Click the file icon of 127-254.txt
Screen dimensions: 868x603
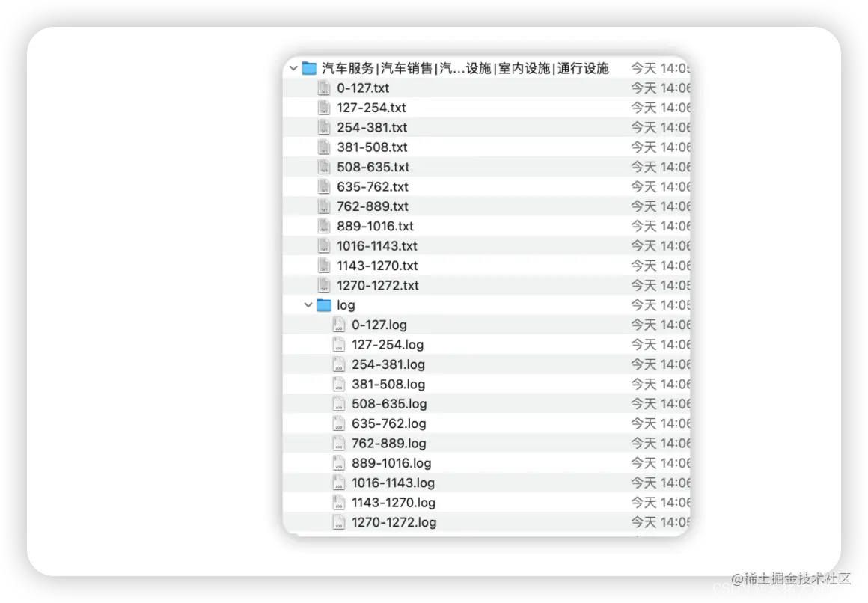325,108
